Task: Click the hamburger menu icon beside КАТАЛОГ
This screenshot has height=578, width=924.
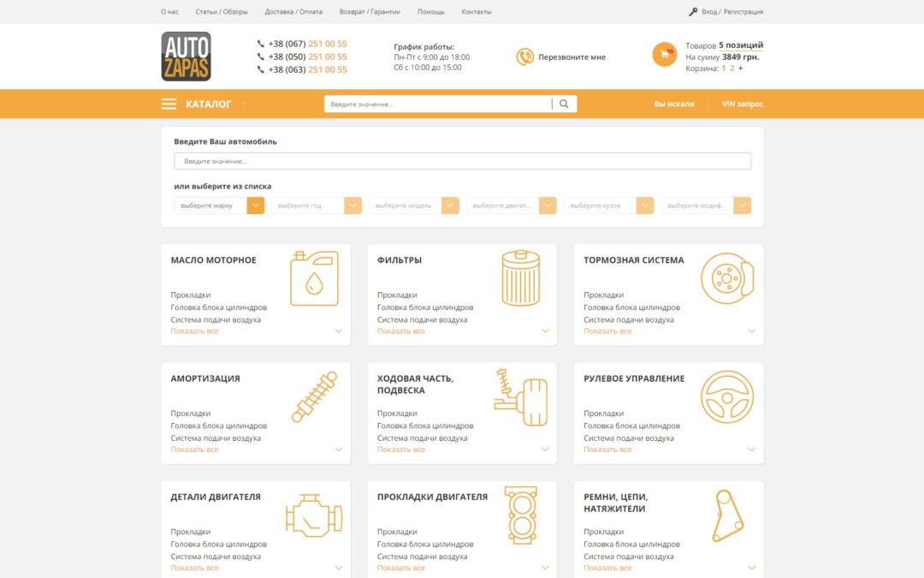Action: (169, 104)
